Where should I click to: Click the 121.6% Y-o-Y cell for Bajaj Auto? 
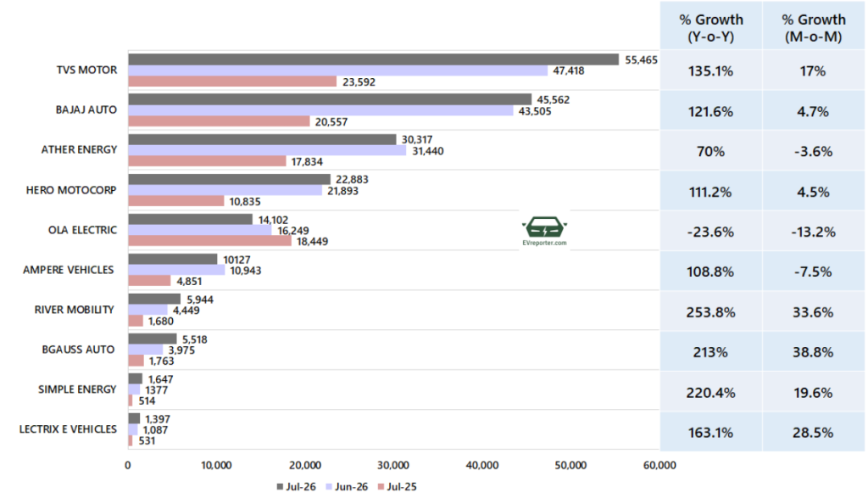click(x=711, y=111)
